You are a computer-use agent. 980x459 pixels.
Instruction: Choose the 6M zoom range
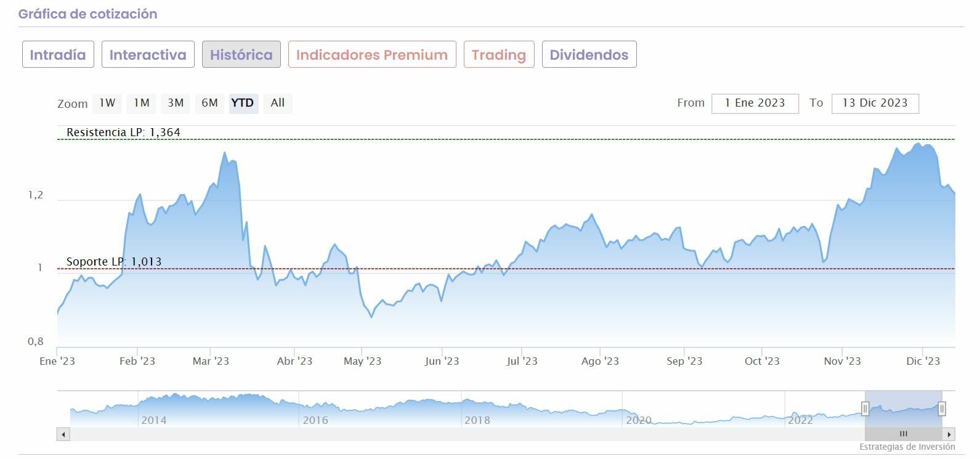[x=209, y=103]
